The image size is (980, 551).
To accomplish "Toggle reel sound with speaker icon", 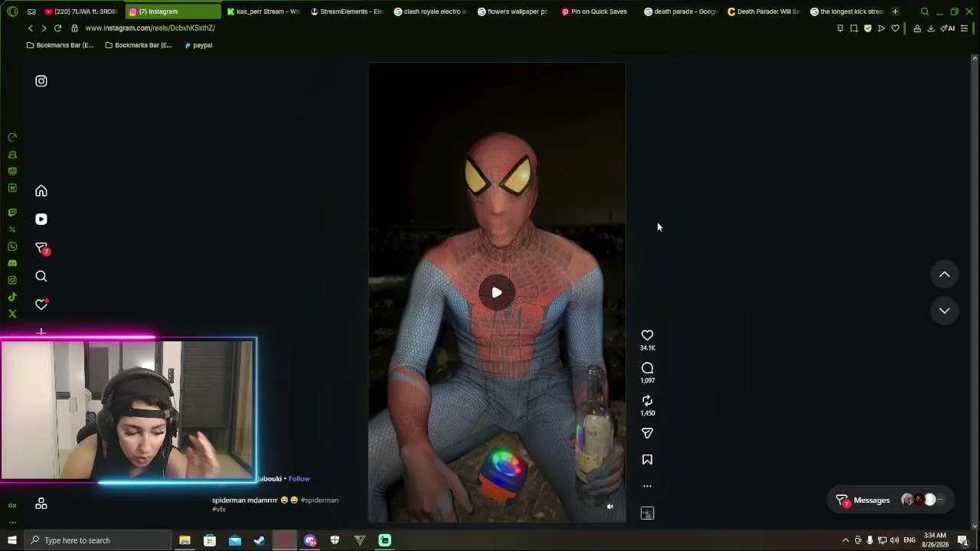I will tap(610, 507).
